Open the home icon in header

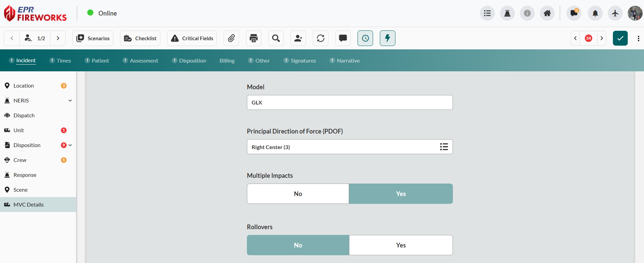[547, 14]
